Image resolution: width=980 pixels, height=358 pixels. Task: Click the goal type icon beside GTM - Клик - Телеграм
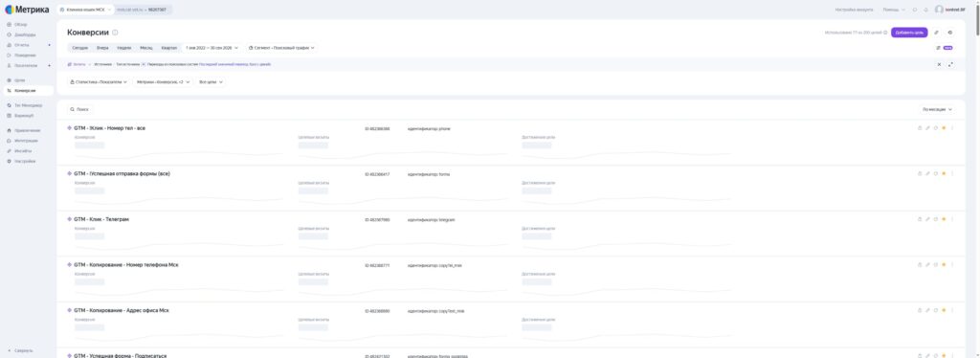pos(69,219)
